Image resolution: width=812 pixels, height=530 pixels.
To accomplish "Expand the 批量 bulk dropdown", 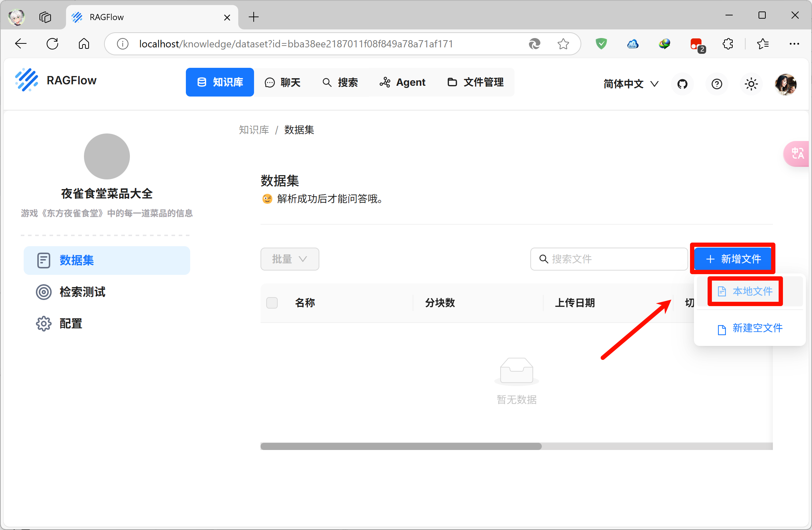I will (x=290, y=259).
